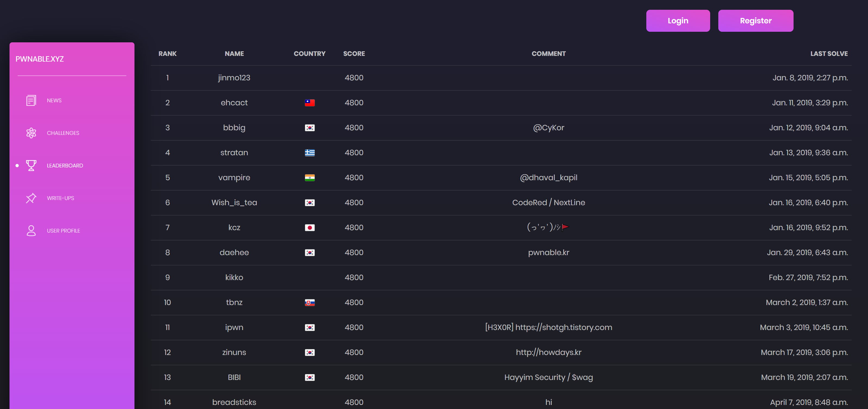Open the USER PROFILE menu item
Viewport: 868px width, 409px height.
coord(63,231)
